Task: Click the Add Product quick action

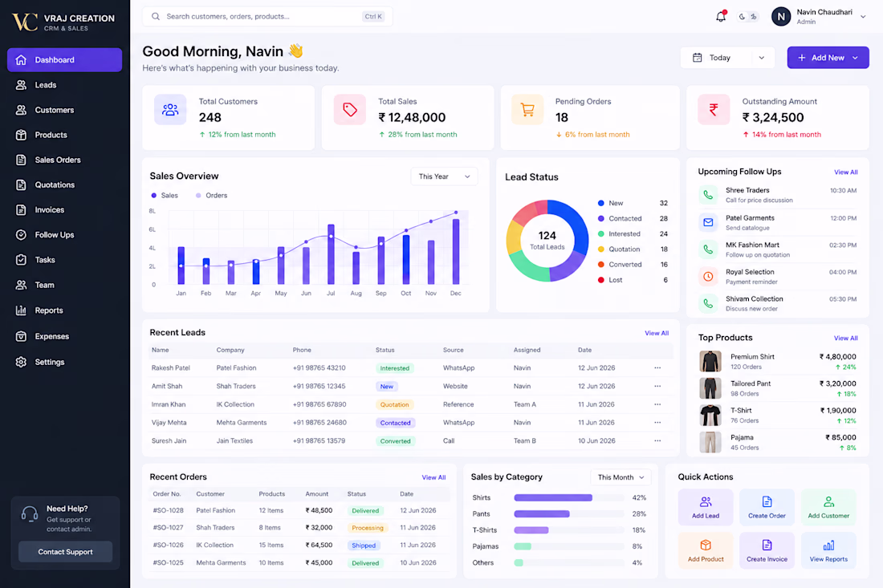Action: point(706,550)
